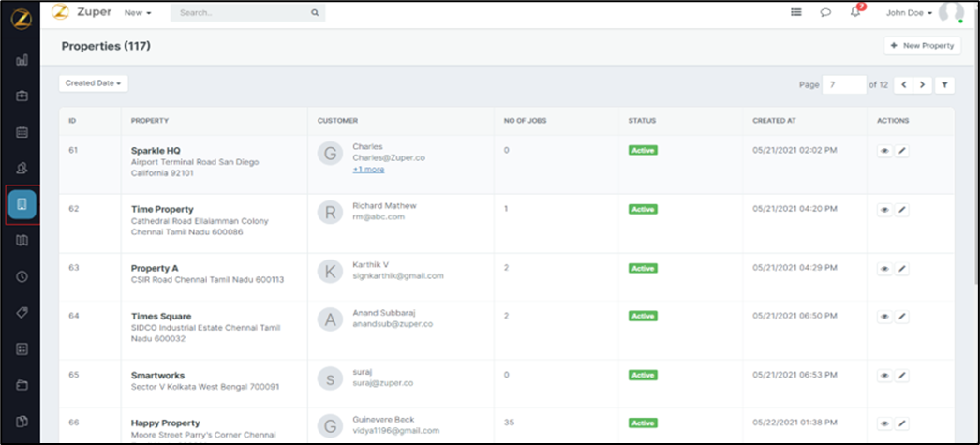This screenshot has width=980, height=445.
Task: Expand the New dropdown menu
Action: coord(138,13)
